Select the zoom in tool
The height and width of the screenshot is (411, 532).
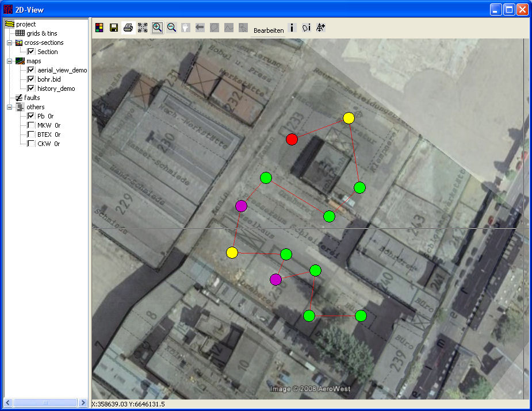coord(157,28)
